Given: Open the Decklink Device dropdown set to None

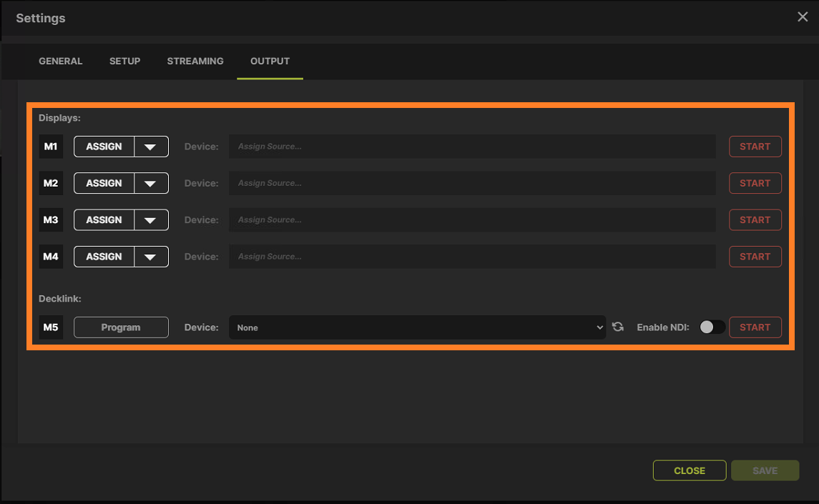Looking at the screenshot, I should 417,327.
